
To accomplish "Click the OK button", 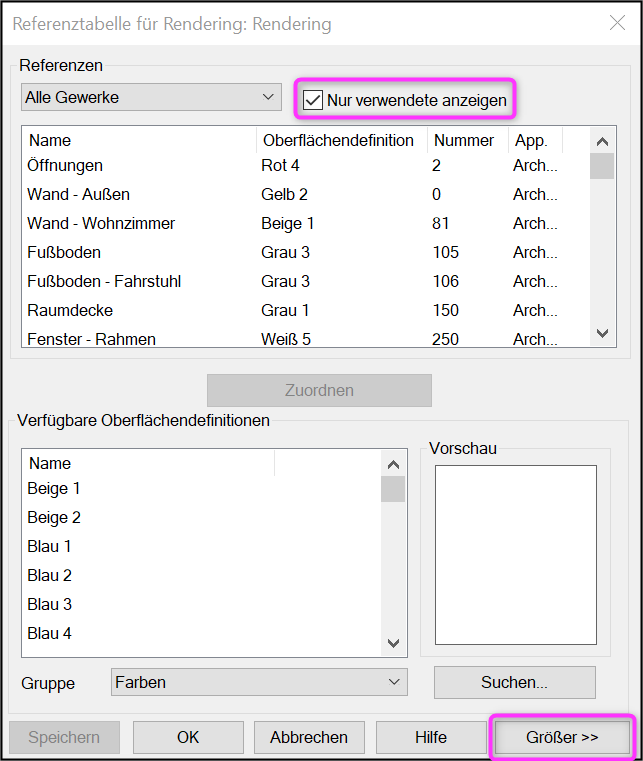I will coord(188,737).
